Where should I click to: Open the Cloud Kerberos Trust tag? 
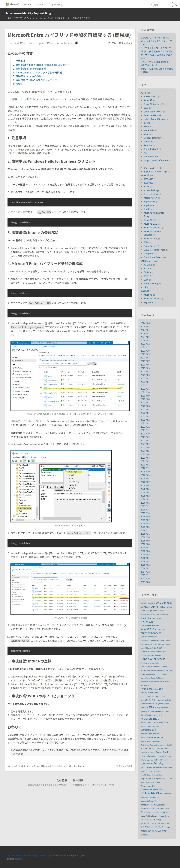click(154, 250)
